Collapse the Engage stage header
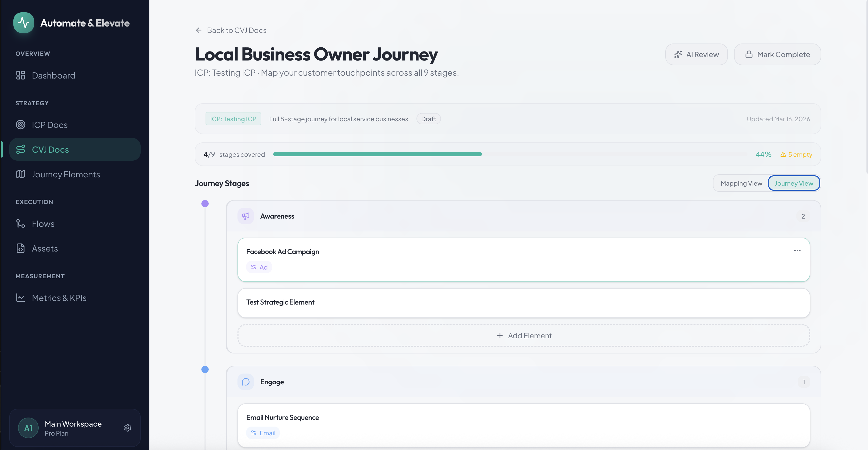868x450 pixels. point(524,382)
